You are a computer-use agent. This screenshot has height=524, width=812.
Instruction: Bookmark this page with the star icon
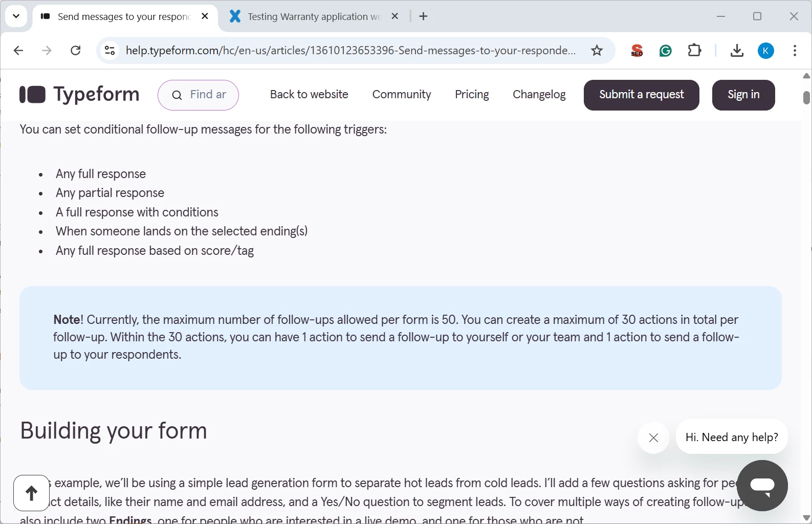597,51
